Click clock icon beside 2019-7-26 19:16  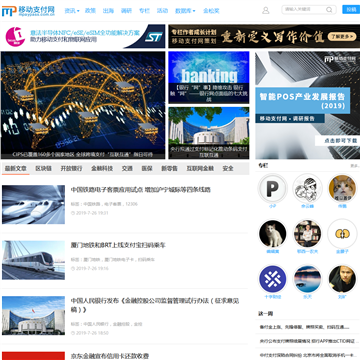click(x=73, y=268)
